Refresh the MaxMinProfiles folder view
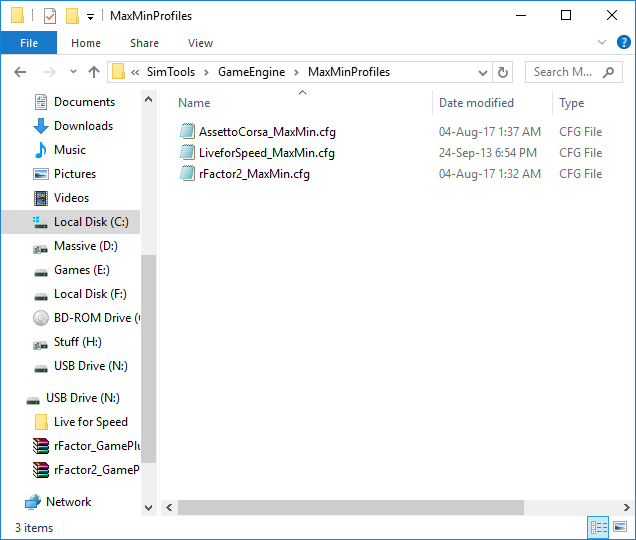The height and width of the screenshot is (540, 636). (x=503, y=72)
